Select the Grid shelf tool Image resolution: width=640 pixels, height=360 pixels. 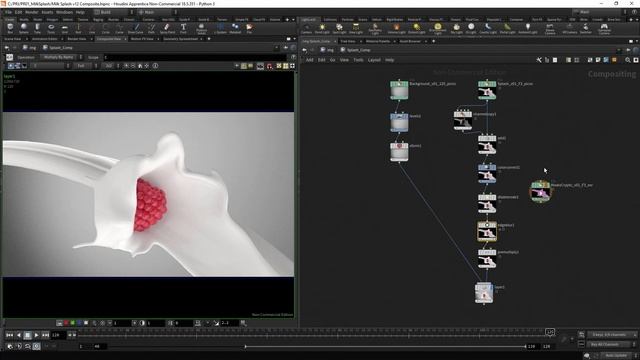(x=64, y=28)
